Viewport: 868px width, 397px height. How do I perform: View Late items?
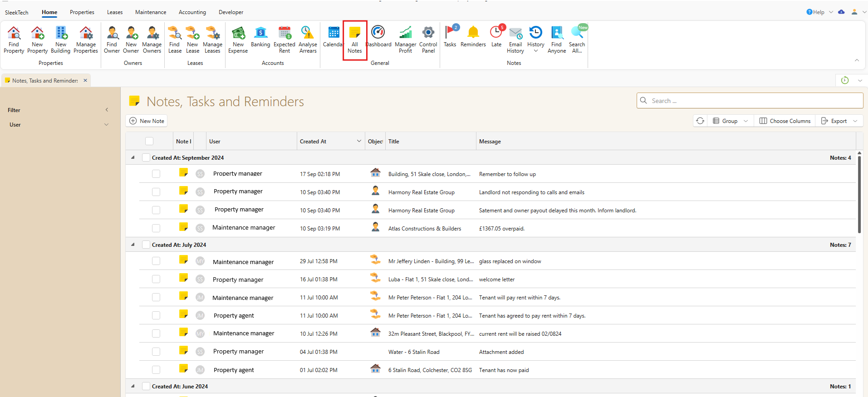click(x=497, y=36)
